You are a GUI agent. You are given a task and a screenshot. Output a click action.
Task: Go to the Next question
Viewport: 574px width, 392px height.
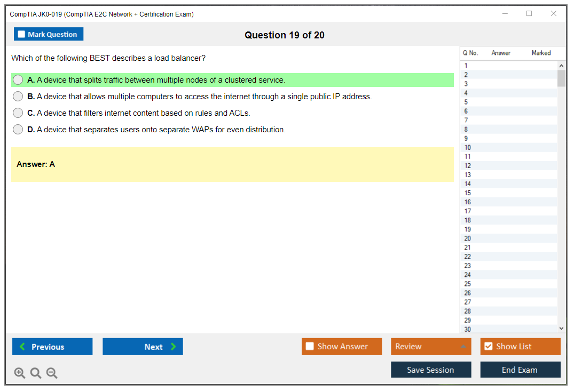coord(143,347)
